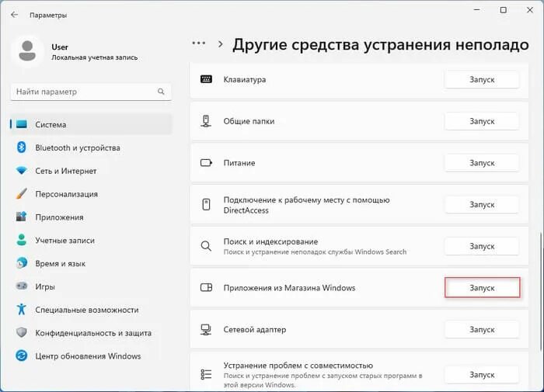Click the vertical scrollbar thumb

[541, 293]
